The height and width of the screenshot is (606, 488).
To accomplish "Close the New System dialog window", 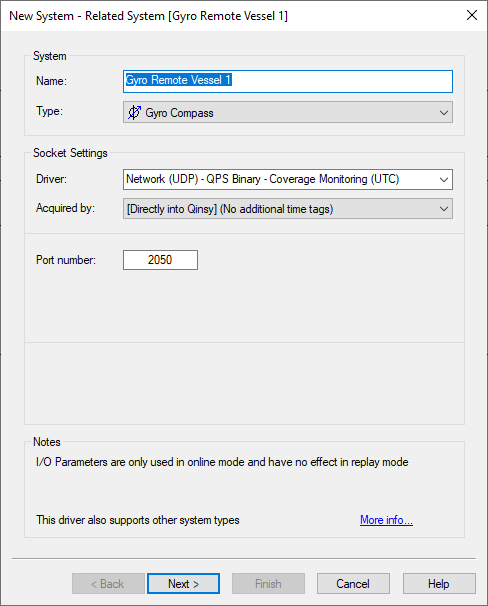I will click(x=472, y=15).
